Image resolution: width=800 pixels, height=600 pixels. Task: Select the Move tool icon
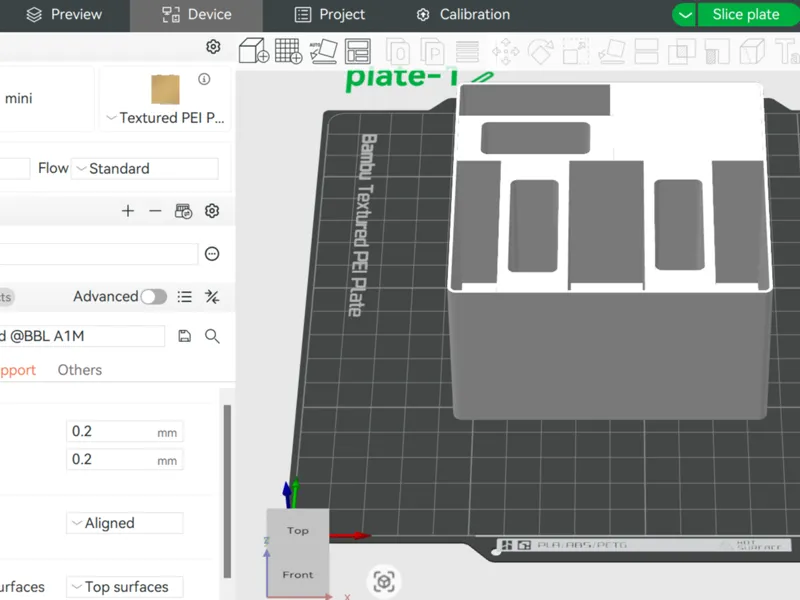tap(505, 52)
